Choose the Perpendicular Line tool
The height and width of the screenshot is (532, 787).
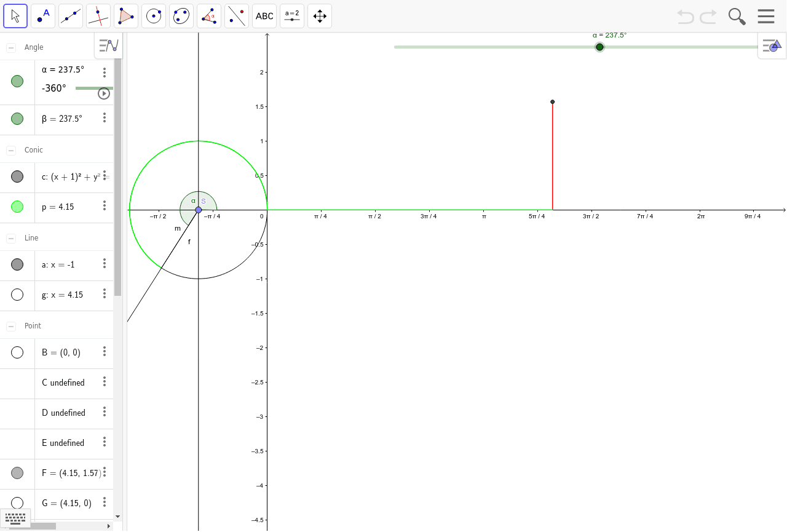[98, 16]
